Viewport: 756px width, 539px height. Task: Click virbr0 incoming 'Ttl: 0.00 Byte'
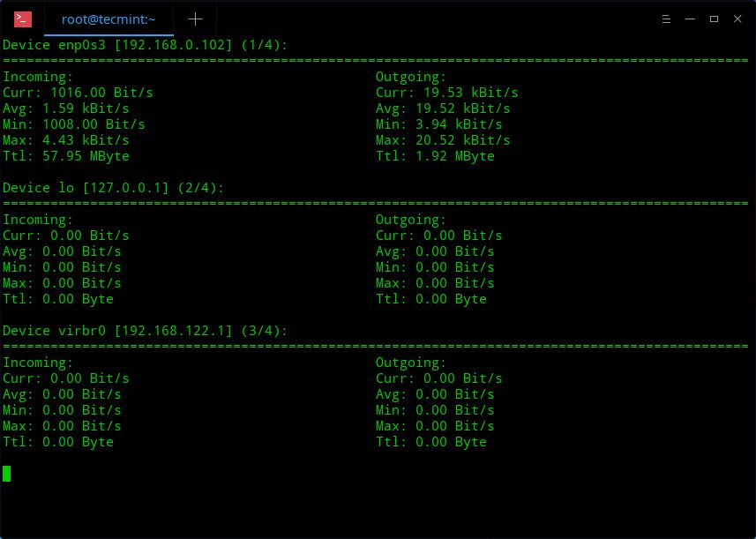58,442
